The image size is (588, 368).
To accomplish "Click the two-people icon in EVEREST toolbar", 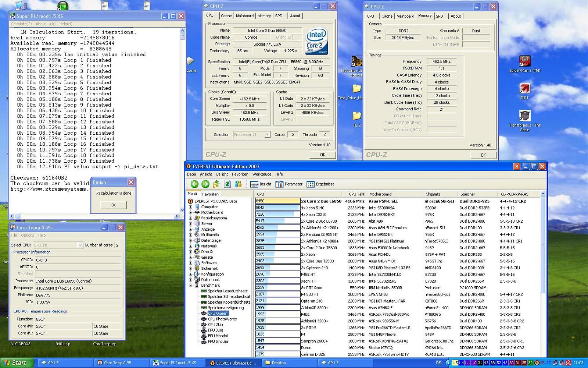I will click(x=239, y=184).
